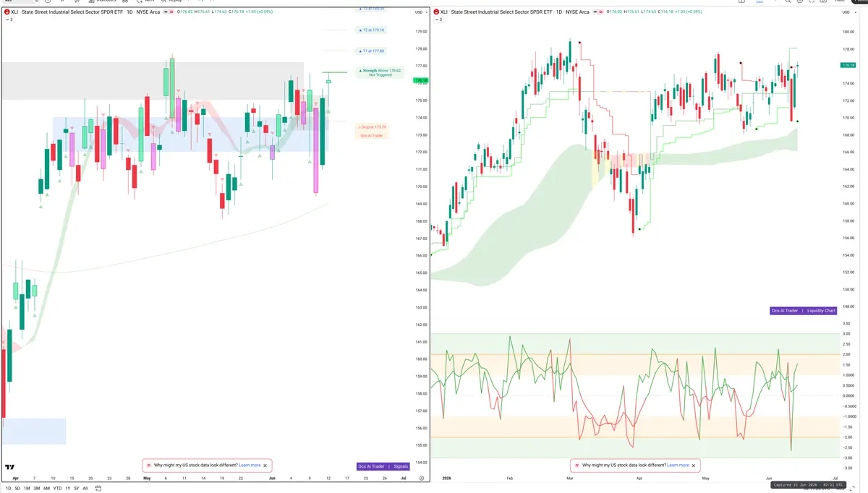The image size is (868, 493).
Task: Dismiss the data notice in left chart
Action: coord(265,466)
